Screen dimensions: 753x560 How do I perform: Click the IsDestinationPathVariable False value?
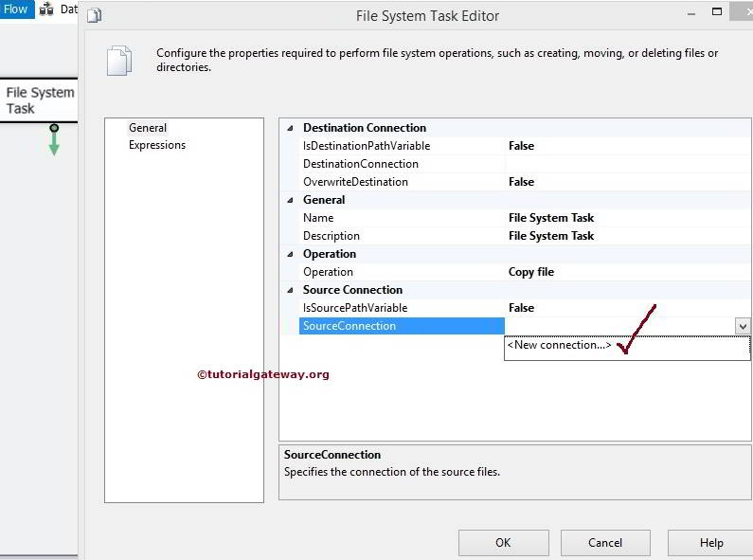click(x=521, y=146)
